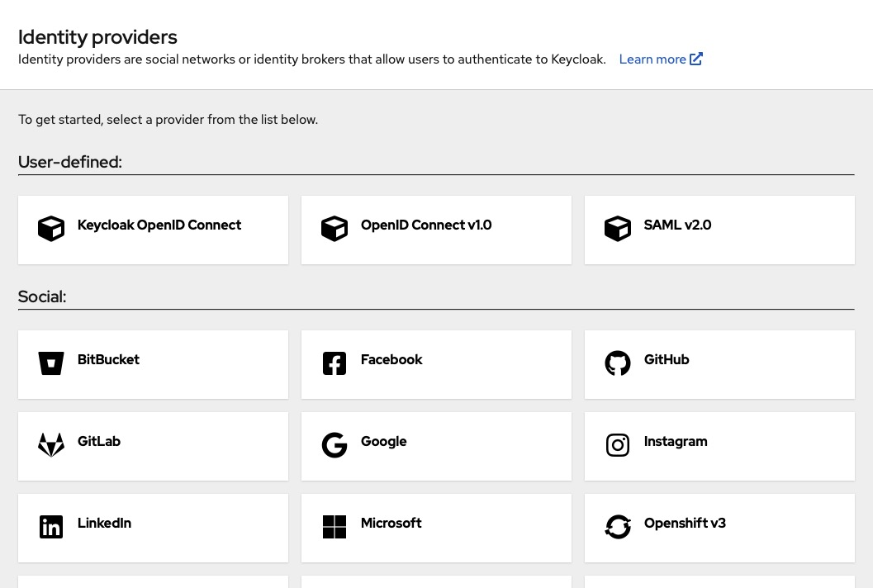Select the Keycloak OpenID Connect provider
873x588 pixels.
[153, 230]
